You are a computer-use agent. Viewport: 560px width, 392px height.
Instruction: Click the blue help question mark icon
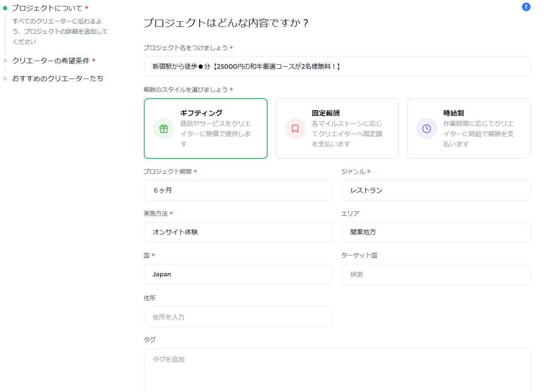526,7
